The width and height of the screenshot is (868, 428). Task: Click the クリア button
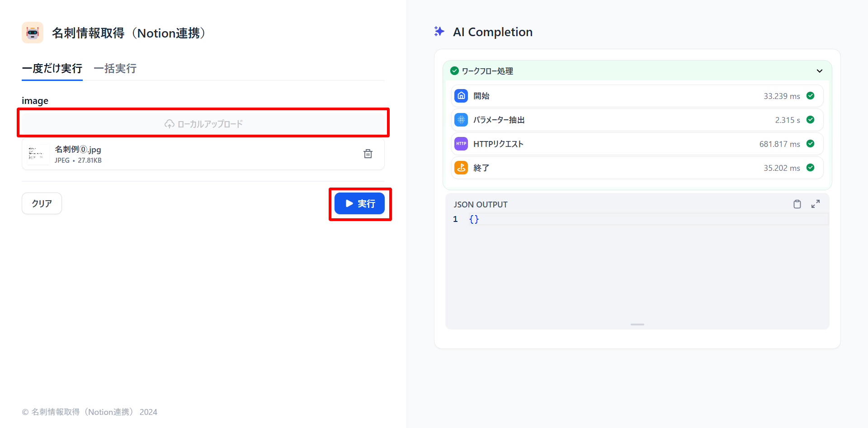(42, 203)
